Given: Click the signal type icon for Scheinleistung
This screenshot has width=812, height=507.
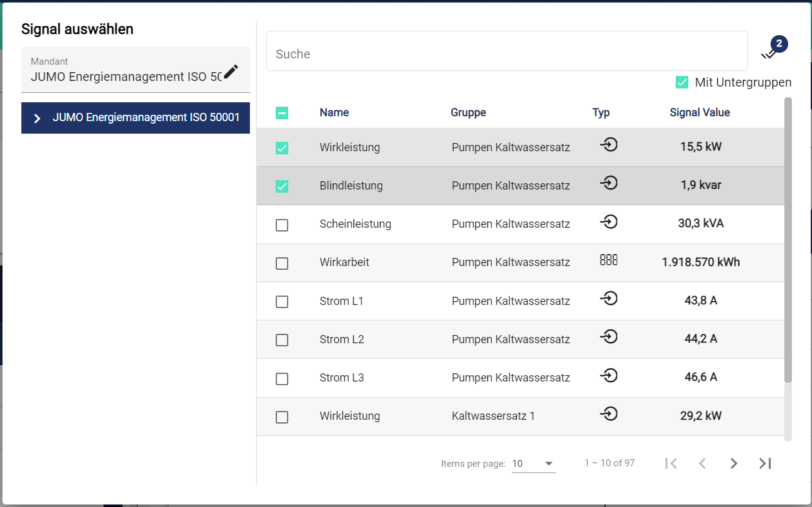Looking at the screenshot, I should pos(608,222).
